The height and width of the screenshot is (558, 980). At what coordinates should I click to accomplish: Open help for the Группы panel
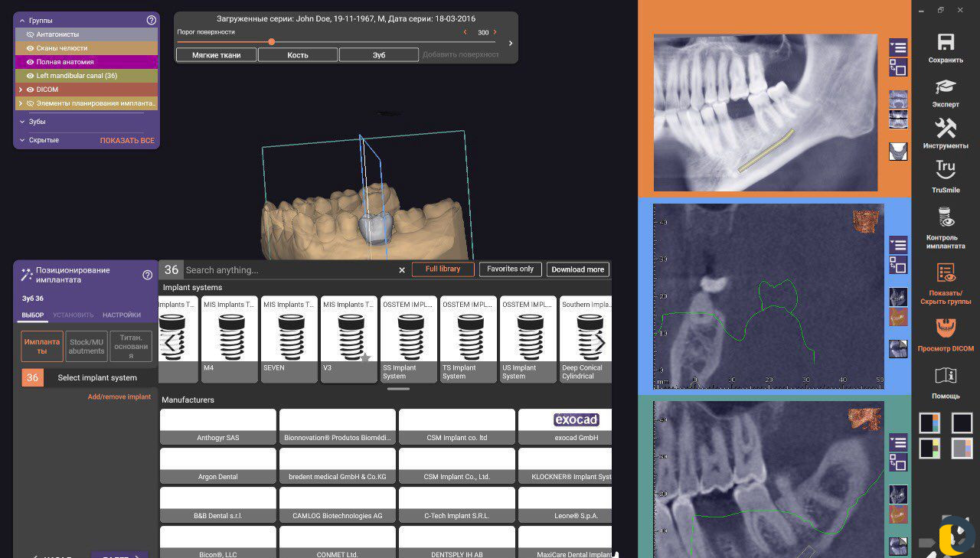(151, 20)
